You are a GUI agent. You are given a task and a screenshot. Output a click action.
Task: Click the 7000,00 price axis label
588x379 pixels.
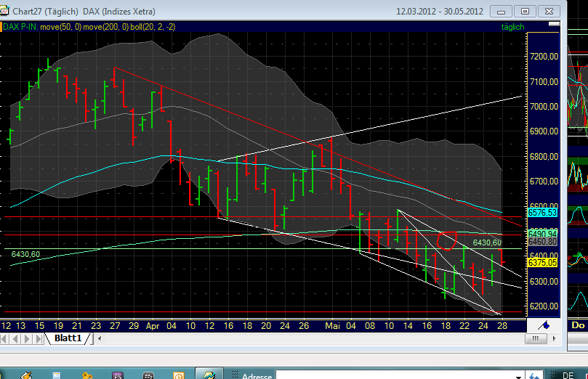(x=544, y=107)
